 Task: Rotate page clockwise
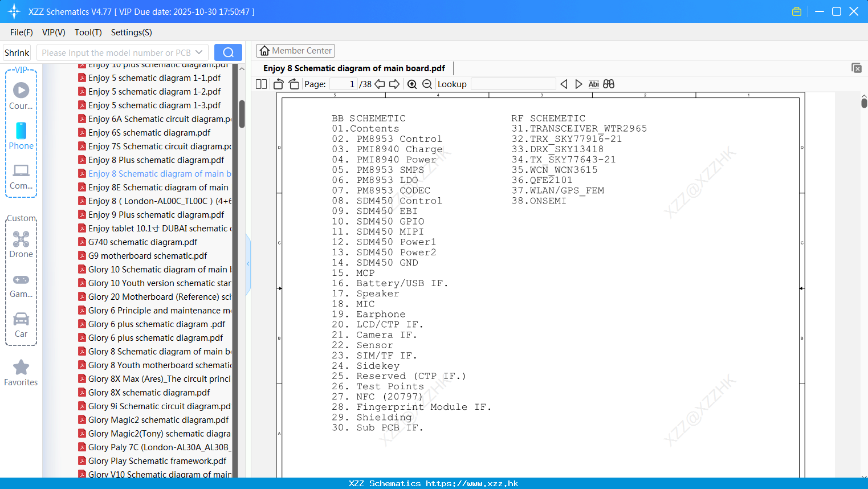click(x=294, y=84)
